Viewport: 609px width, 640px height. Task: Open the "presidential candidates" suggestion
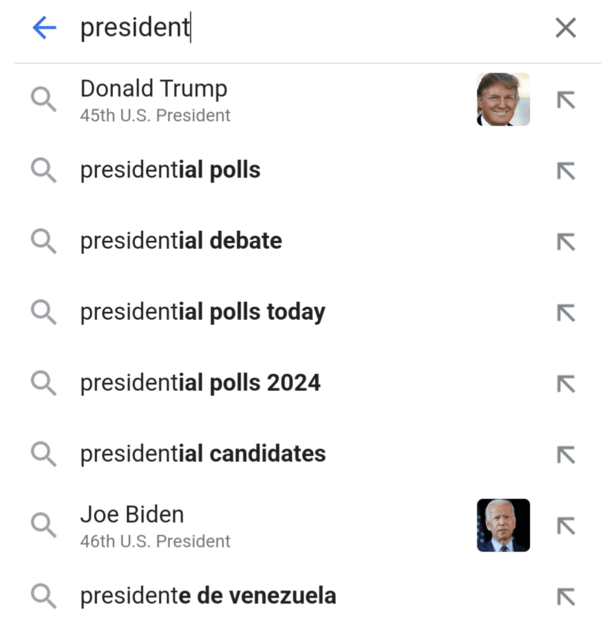coord(203,454)
